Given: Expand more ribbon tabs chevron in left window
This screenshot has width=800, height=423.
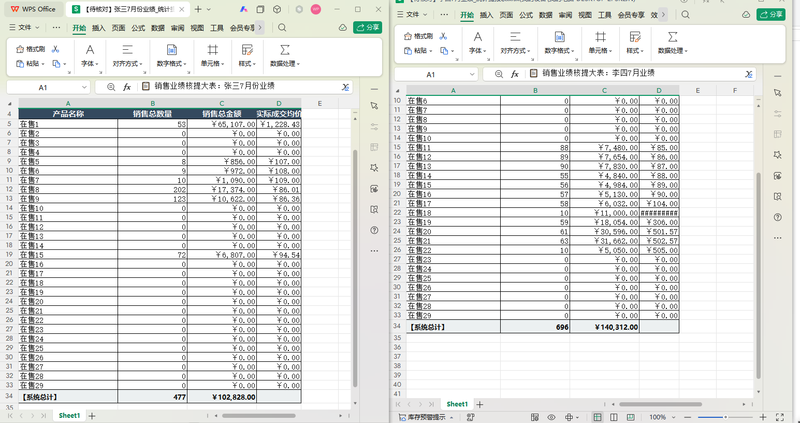Looking at the screenshot, I should click(x=260, y=28).
